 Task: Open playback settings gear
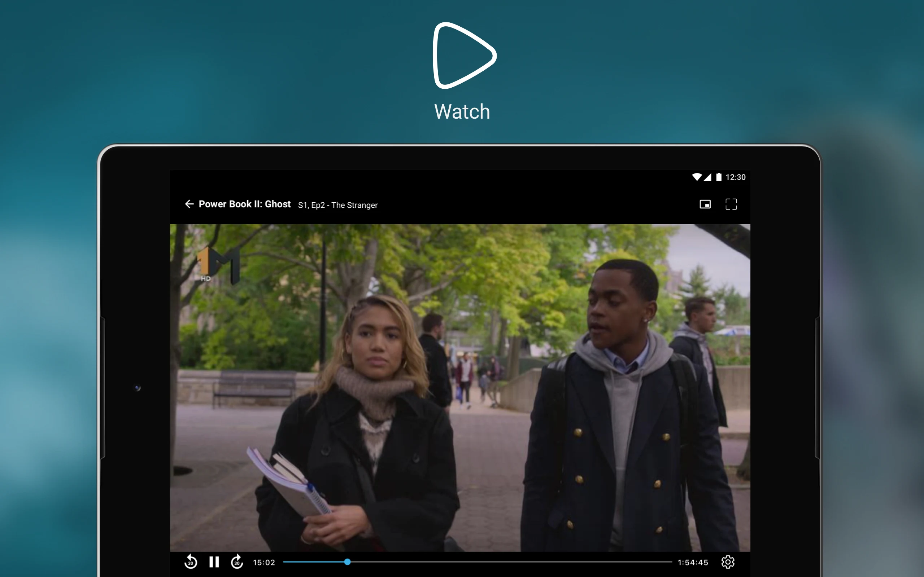[x=728, y=562]
